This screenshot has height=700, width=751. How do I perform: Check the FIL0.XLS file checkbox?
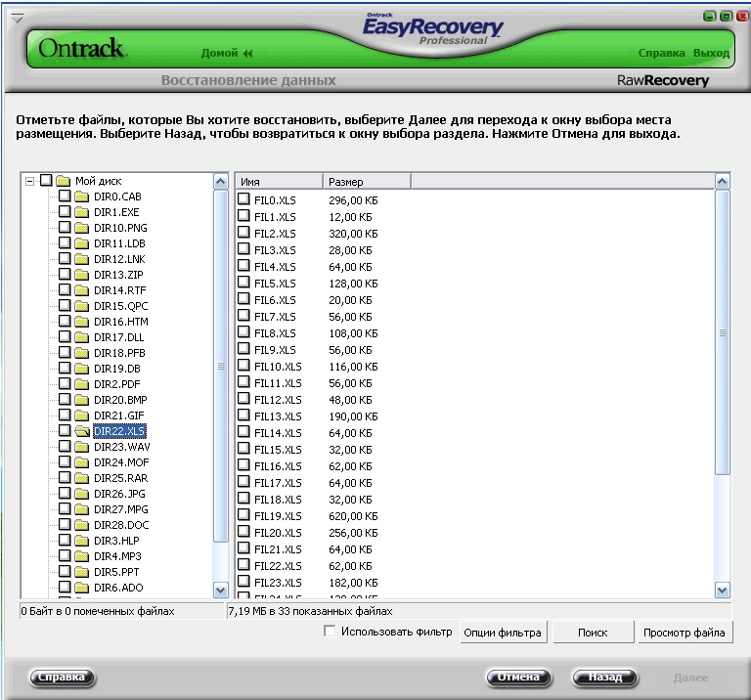[243, 198]
